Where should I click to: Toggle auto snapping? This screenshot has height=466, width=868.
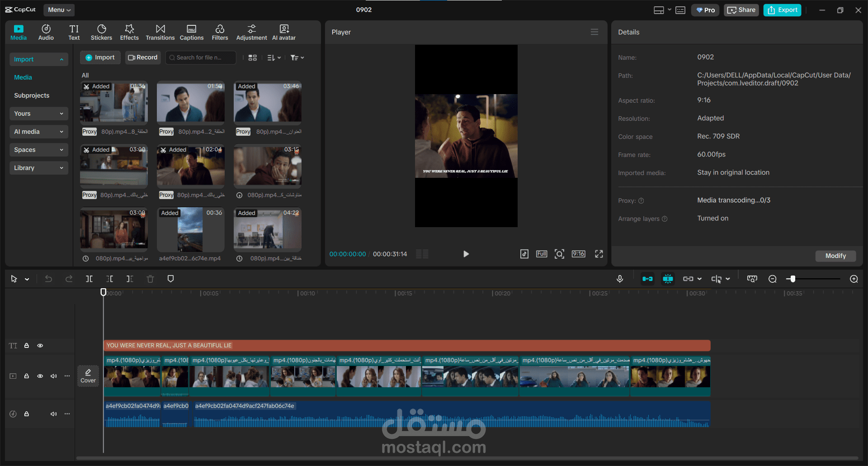click(x=668, y=279)
